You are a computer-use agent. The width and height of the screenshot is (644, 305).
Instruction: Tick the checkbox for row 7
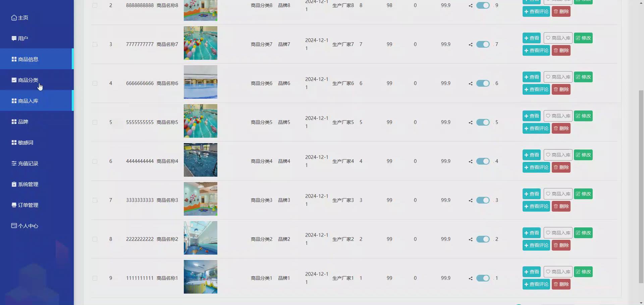click(95, 200)
